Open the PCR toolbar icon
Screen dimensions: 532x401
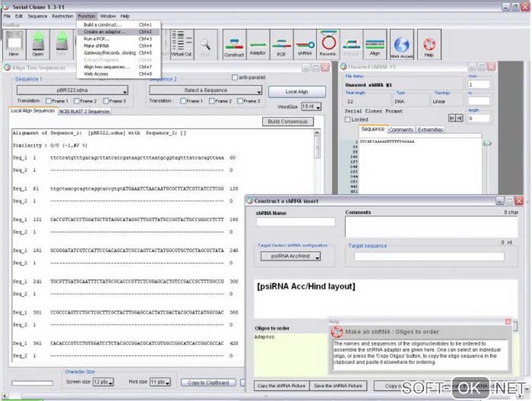tap(281, 44)
